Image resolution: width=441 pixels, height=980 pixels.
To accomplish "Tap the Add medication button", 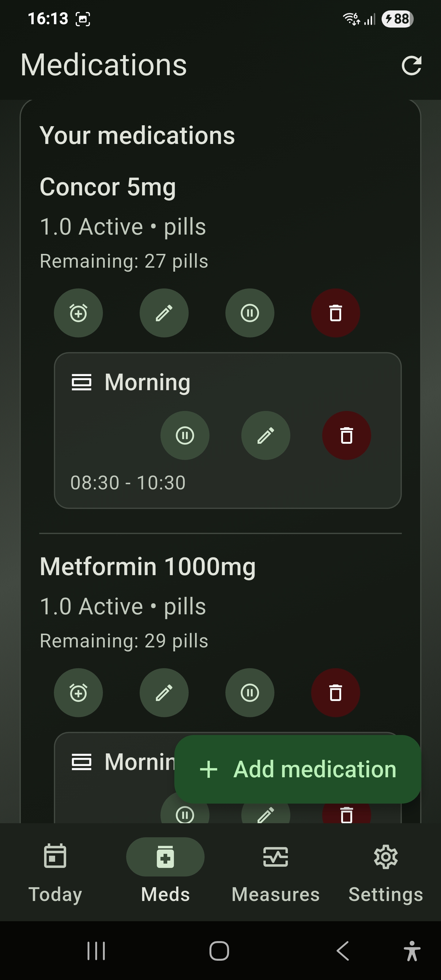I will click(298, 769).
